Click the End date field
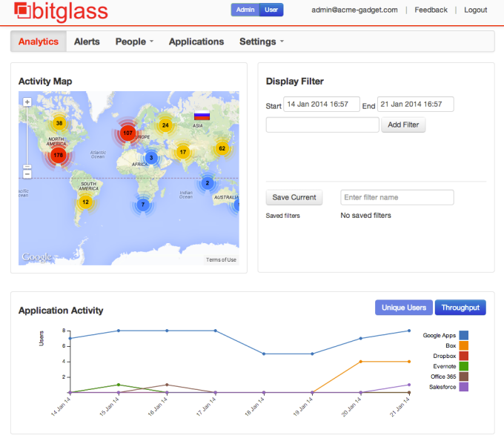The height and width of the screenshot is (444, 504). click(415, 105)
